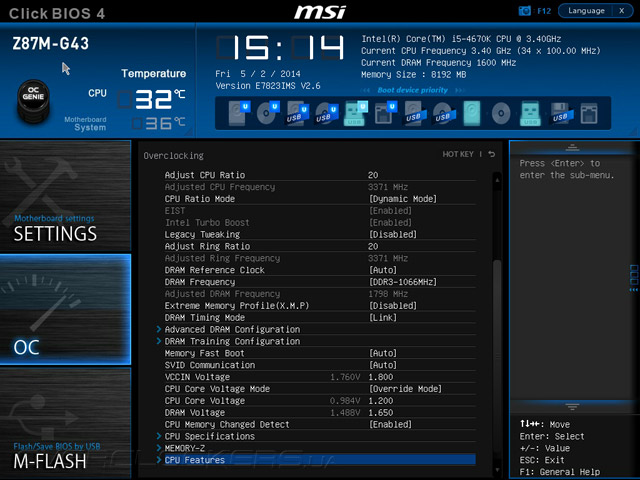The image size is (640, 480).
Task: Open DRAM Timing Mode [Link] dropdown
Action: coord(383,318)
